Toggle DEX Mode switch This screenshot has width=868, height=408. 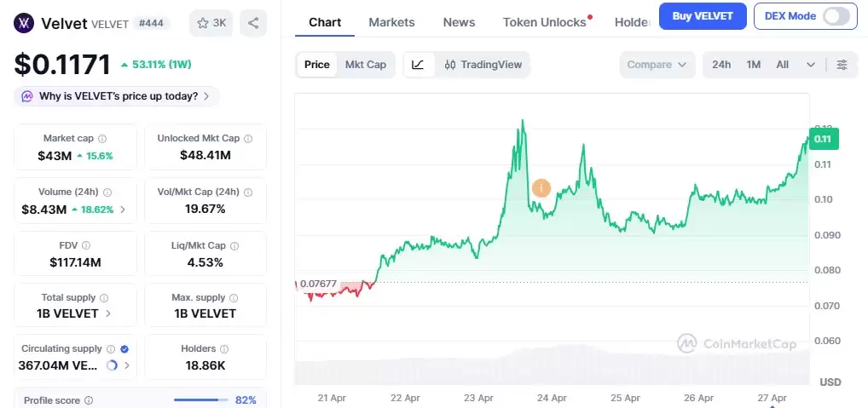pyautogui.click(x=837, y=16)
